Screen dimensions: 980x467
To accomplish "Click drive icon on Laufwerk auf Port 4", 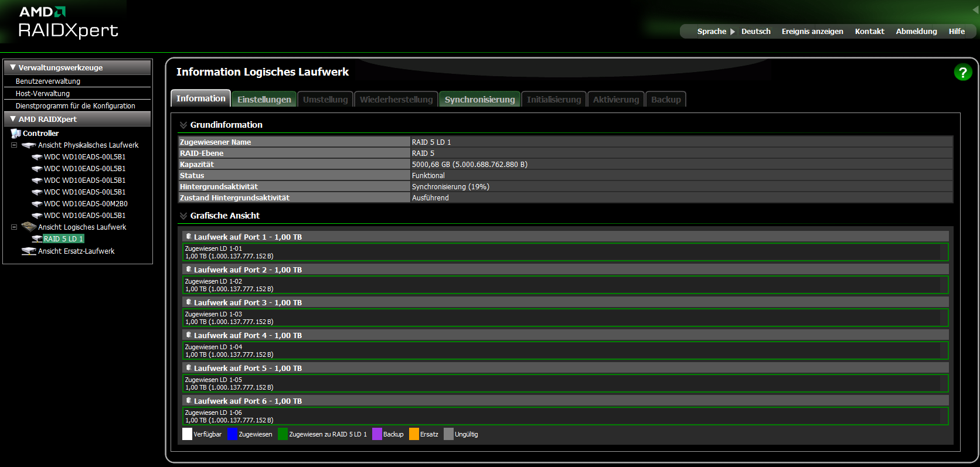I will (189, 335).
